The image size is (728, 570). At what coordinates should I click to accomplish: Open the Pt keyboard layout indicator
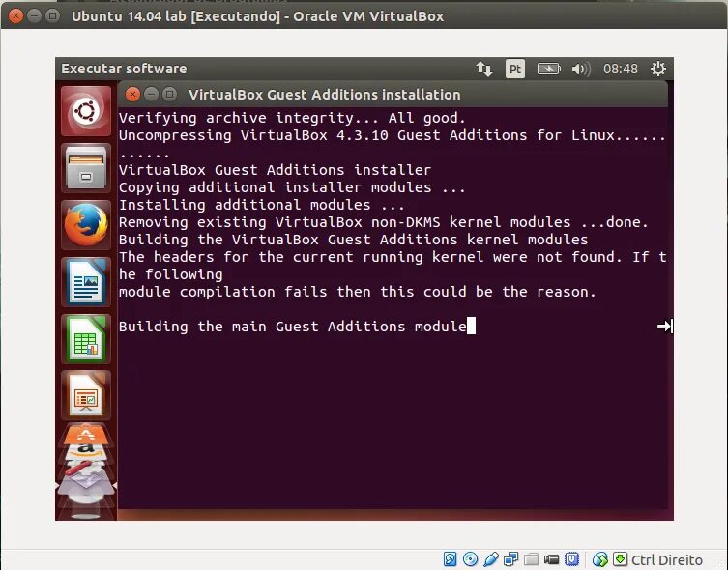[x=515, y=70]
